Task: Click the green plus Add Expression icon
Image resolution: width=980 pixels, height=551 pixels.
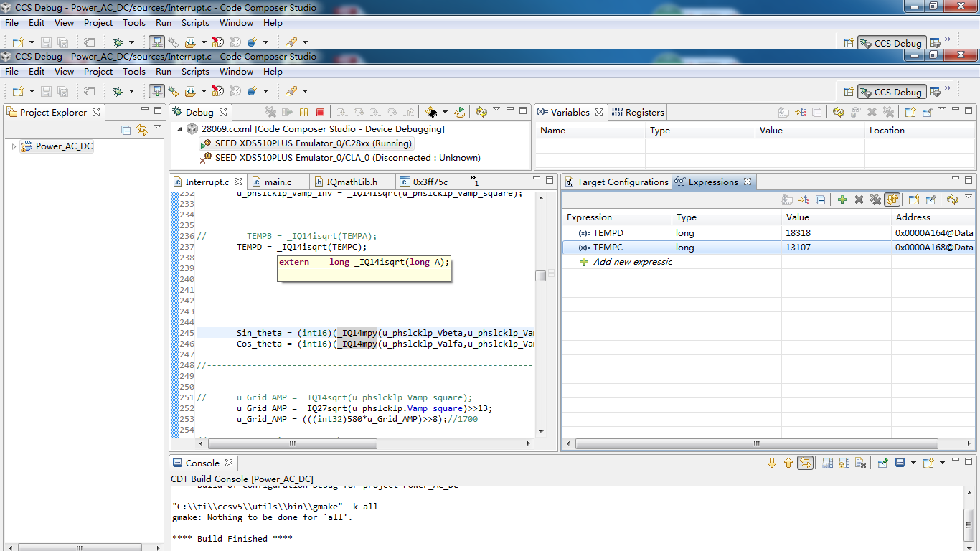Action: coord(842,200)
